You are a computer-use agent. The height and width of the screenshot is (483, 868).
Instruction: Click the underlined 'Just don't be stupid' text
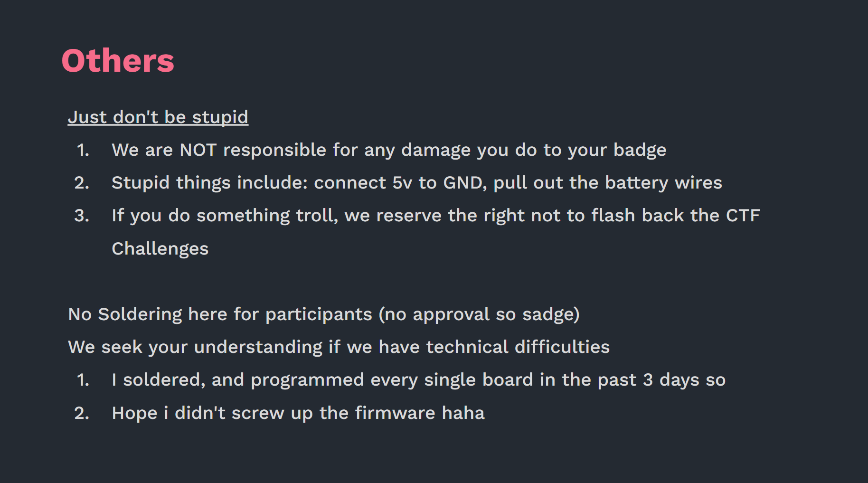pos(158,117)
